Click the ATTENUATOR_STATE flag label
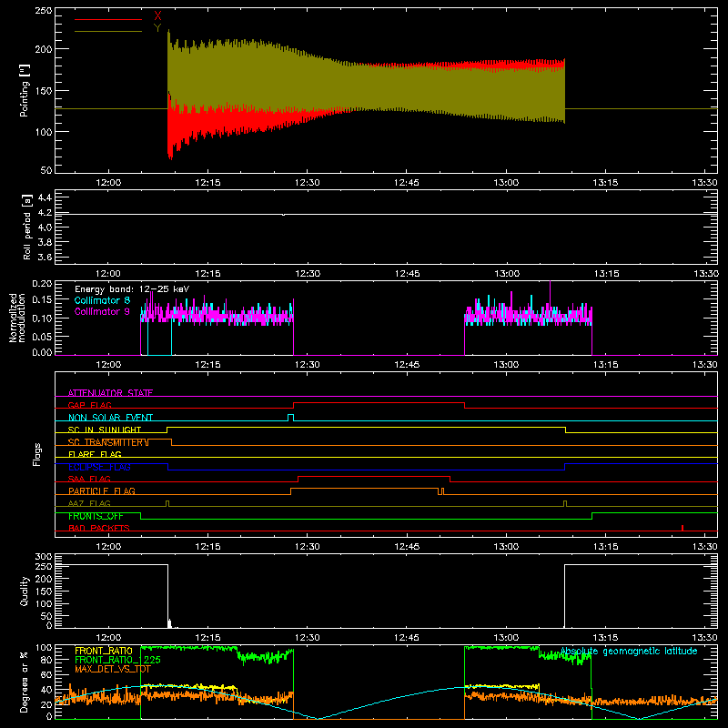 click(x=110, y=393)
